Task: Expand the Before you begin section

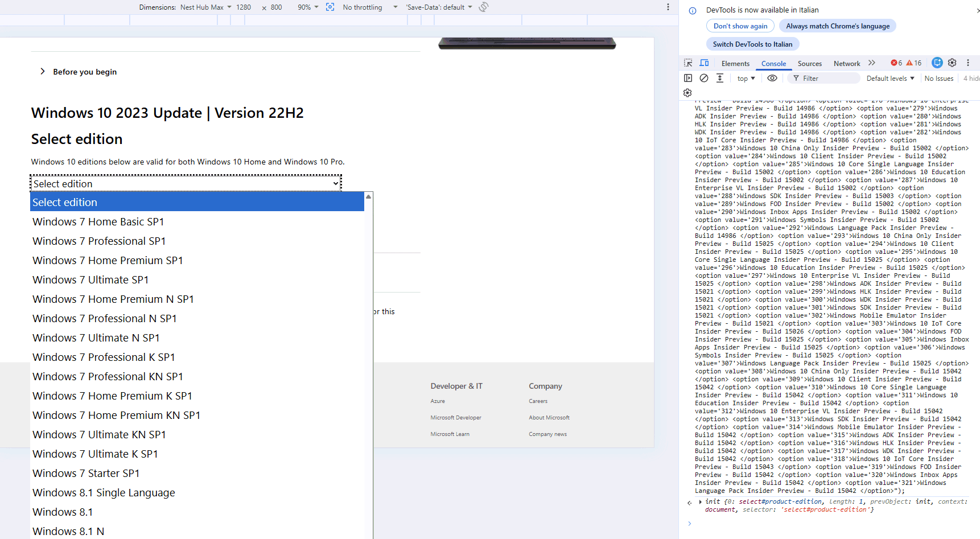Action: pos(79,72)
